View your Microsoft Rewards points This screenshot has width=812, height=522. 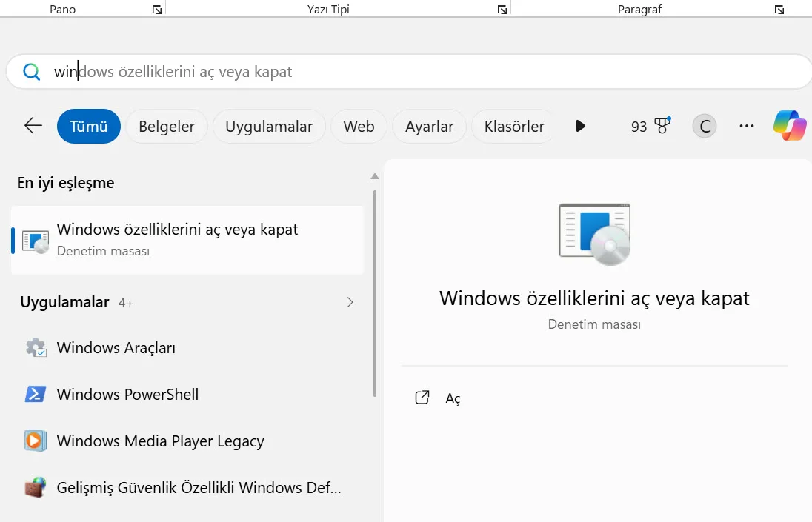click(648, 126)
